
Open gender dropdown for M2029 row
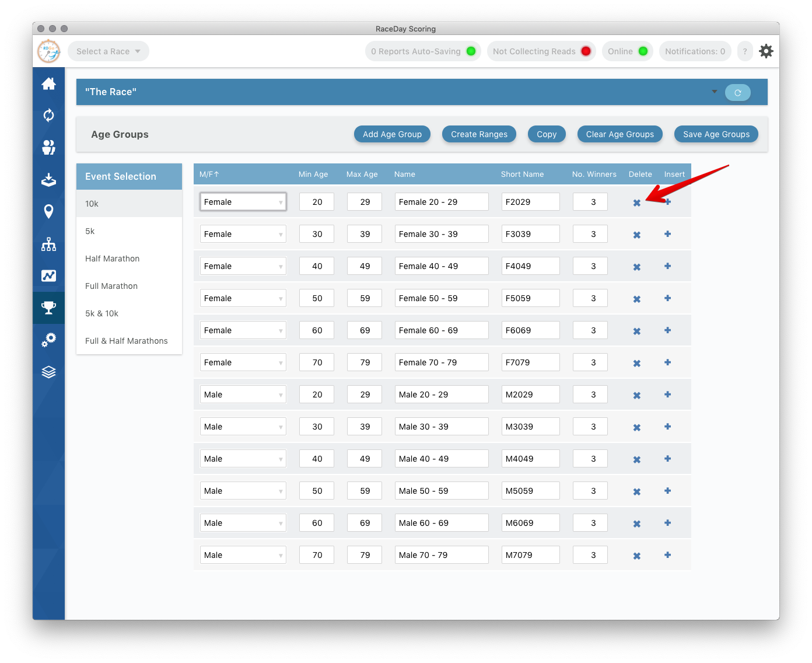coord(243,395)
